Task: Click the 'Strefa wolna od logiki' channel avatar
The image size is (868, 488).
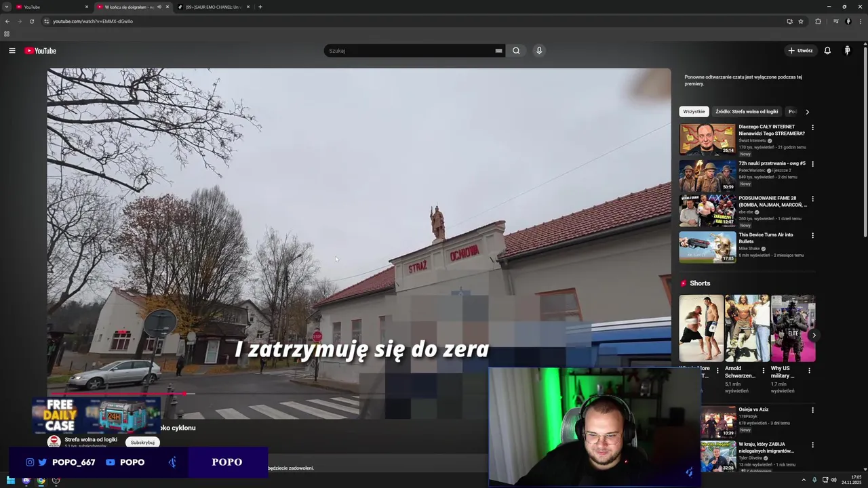Action: [x=54, y=441]
